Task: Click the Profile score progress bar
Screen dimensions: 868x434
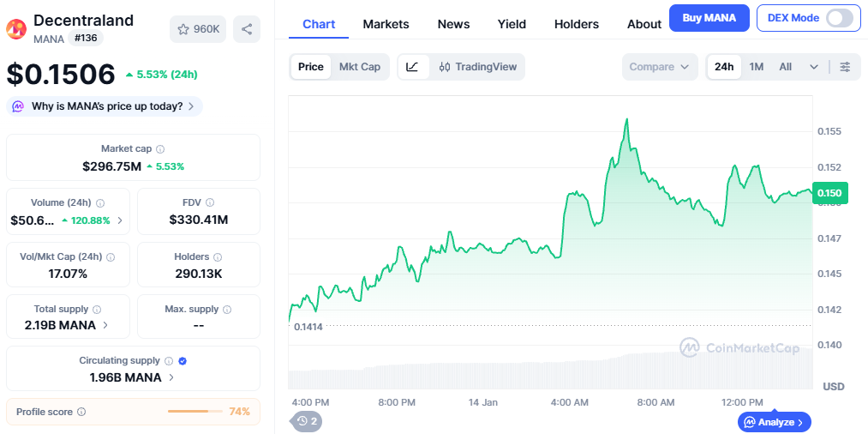Action: coord(195,412)
